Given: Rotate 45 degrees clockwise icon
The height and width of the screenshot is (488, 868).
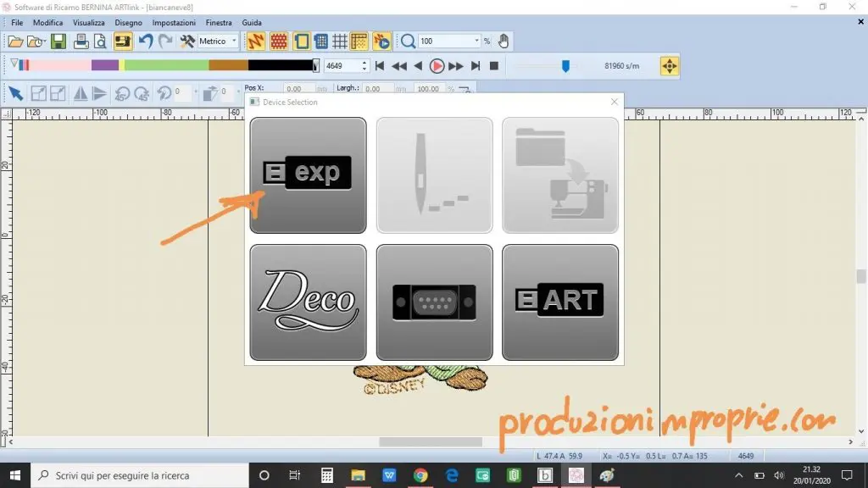Looking at the screenshot, I should coord(142,93).
